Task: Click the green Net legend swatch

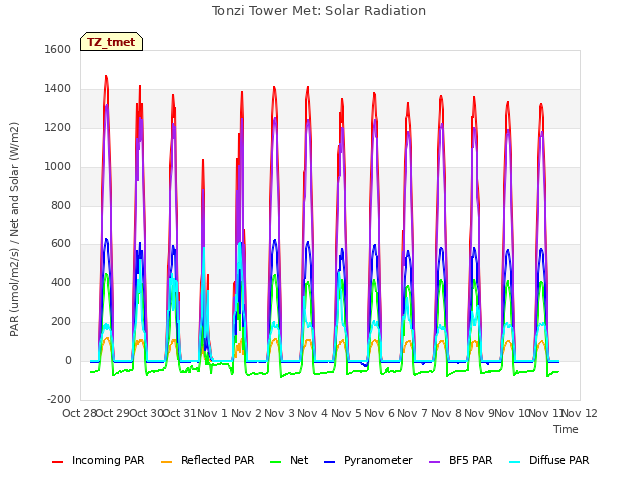Action: pyautogui.click(x=276, y=462)
